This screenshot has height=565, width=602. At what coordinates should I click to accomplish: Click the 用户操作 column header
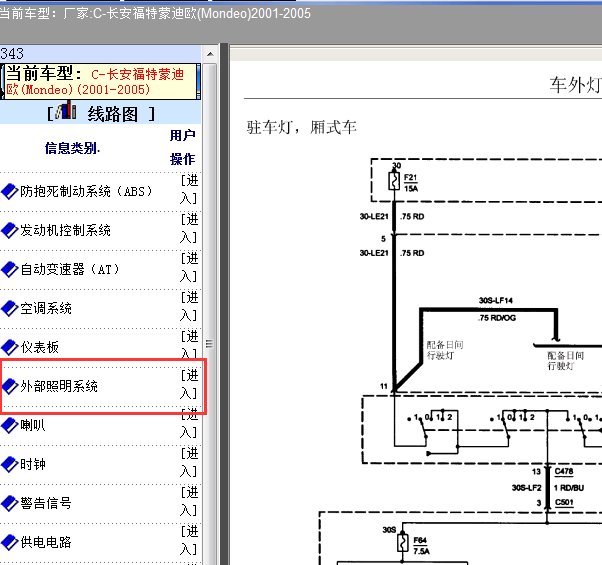click(183, 147)
